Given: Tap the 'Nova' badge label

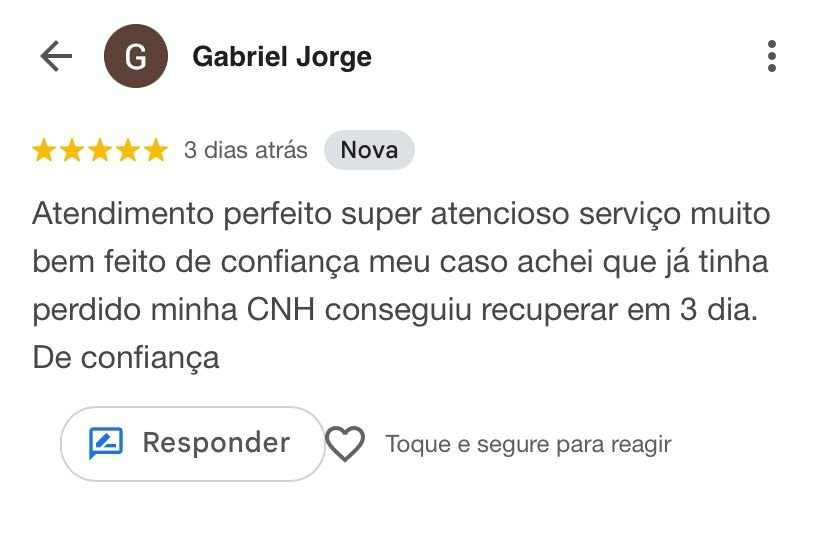Looking at the screenshot, I should [369, 151].
